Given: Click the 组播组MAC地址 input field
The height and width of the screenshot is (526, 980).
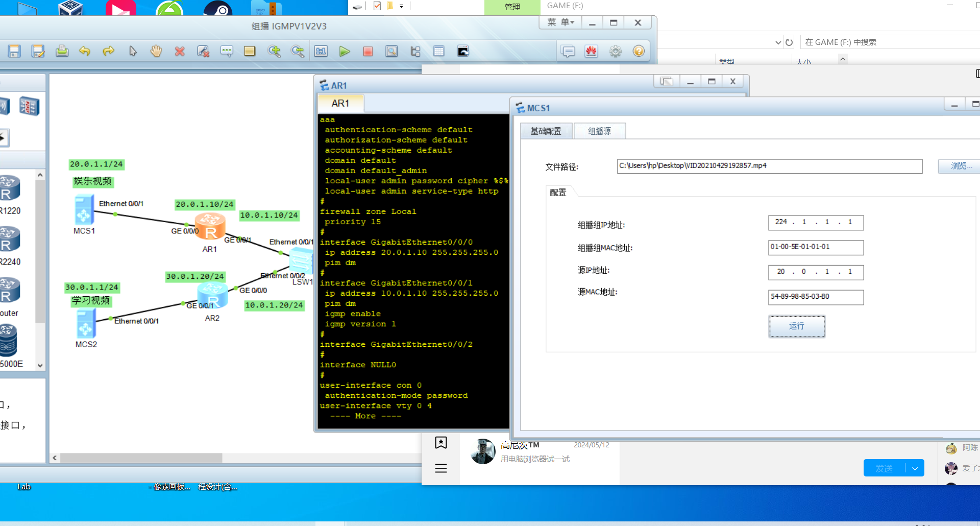Looking at the screenshot, I should [x=815, y=247].
